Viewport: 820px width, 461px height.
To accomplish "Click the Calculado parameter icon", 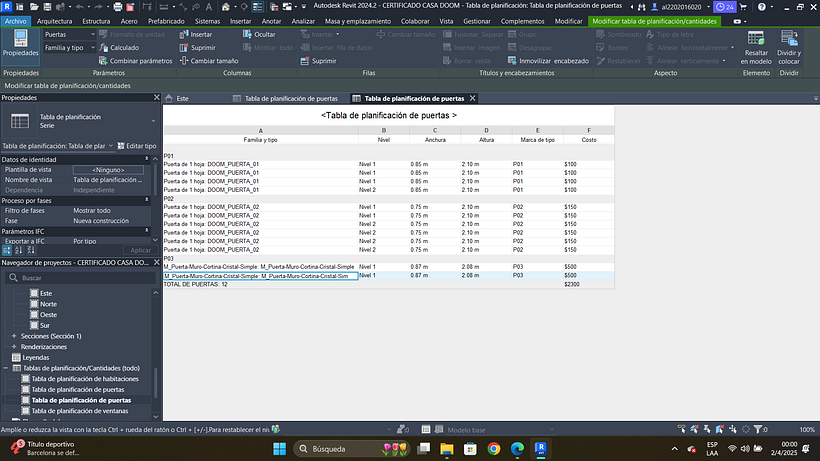I will (x=104, y=48).
